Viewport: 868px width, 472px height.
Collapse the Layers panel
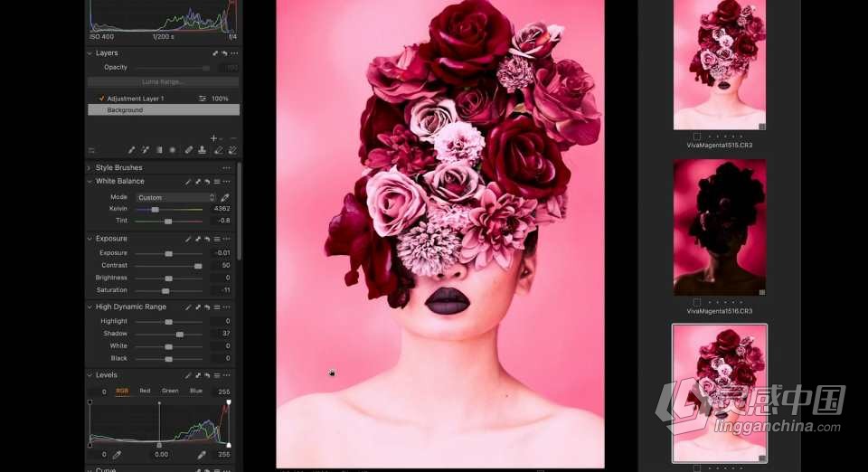point(90,53)
